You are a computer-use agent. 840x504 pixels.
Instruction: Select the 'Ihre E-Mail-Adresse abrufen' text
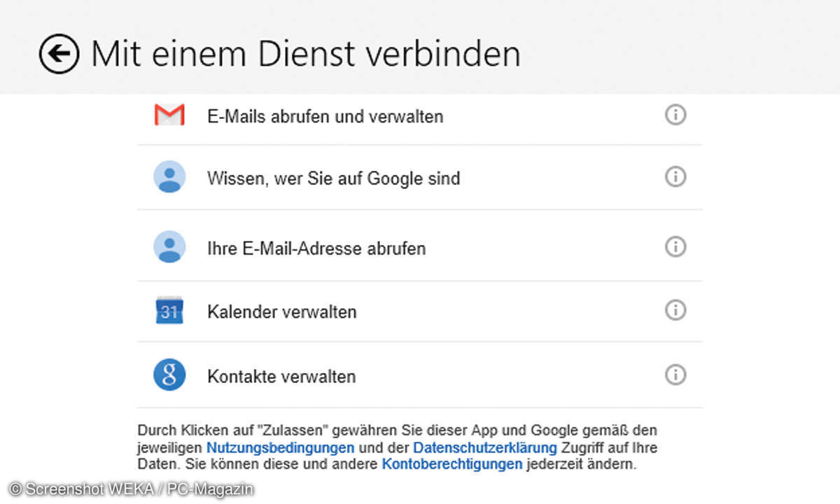(316, 248)
